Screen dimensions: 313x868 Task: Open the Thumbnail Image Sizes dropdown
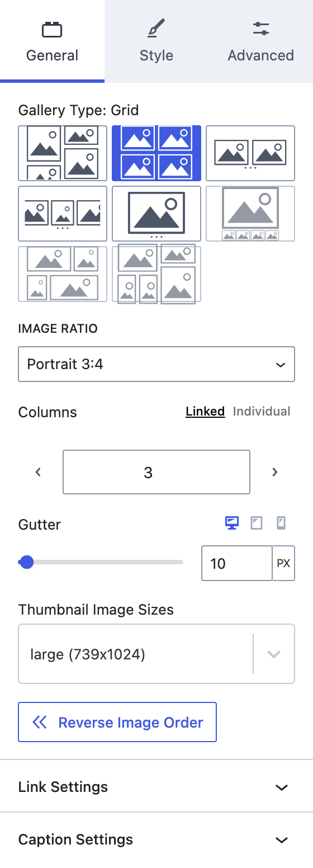(156, 654)
